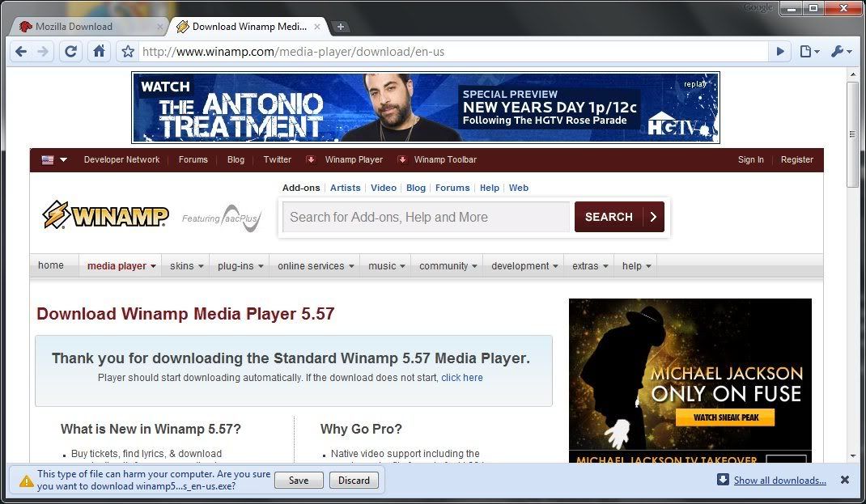Click the Winamp Player download icon
This screenshot has width=866, height=504.
point(311,159)
